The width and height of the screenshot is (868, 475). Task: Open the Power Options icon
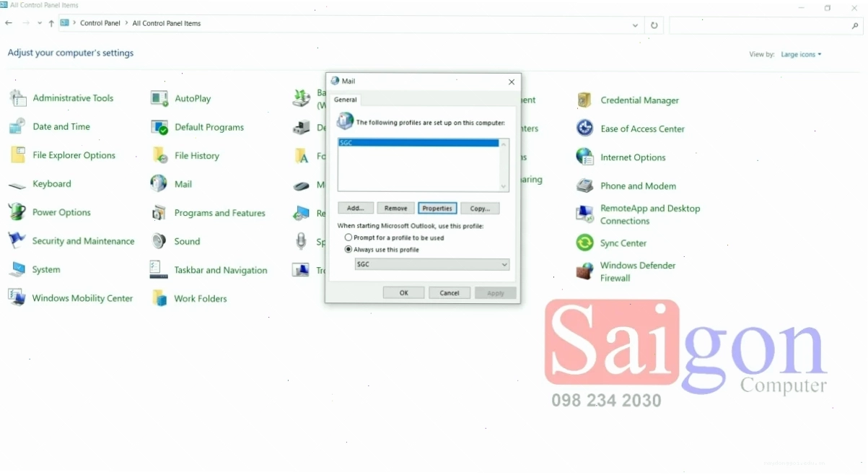(x=17, y=212)
